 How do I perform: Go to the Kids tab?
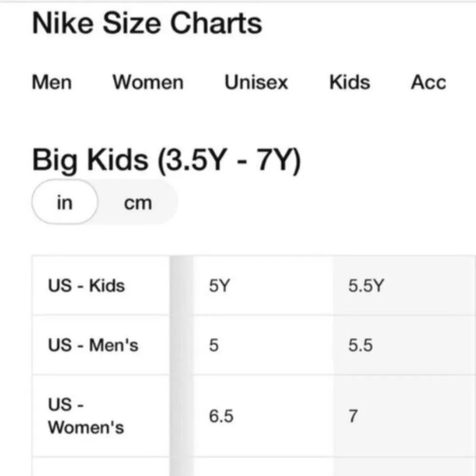tap(349, 82)
